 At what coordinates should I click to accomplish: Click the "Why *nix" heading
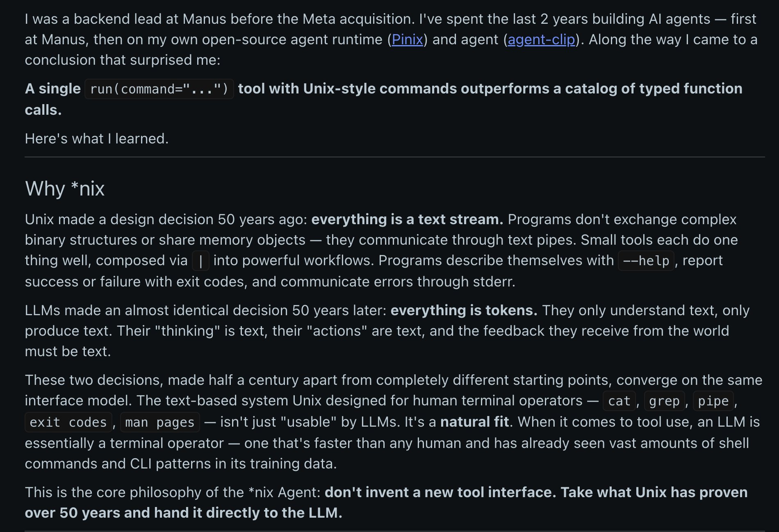coord(65,189)
